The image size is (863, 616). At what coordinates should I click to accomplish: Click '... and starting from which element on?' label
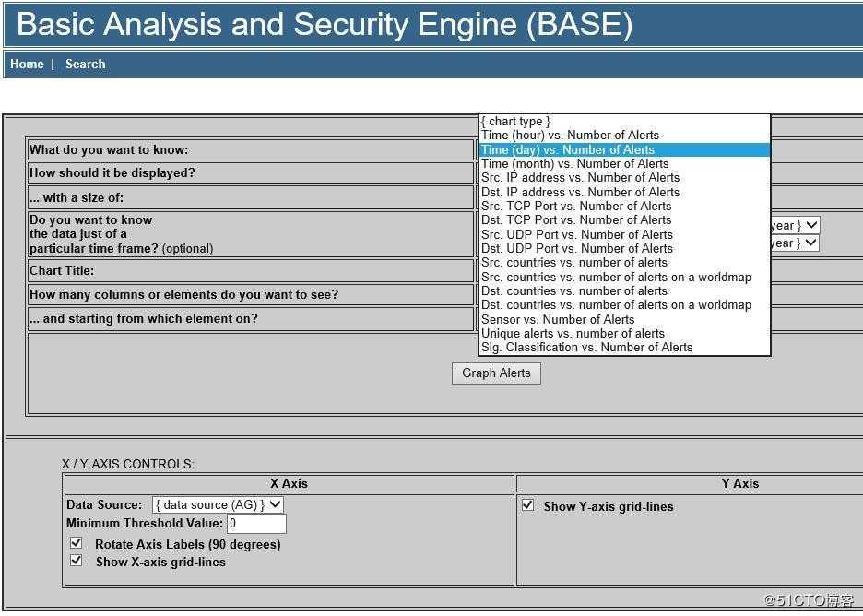point(144,319)
